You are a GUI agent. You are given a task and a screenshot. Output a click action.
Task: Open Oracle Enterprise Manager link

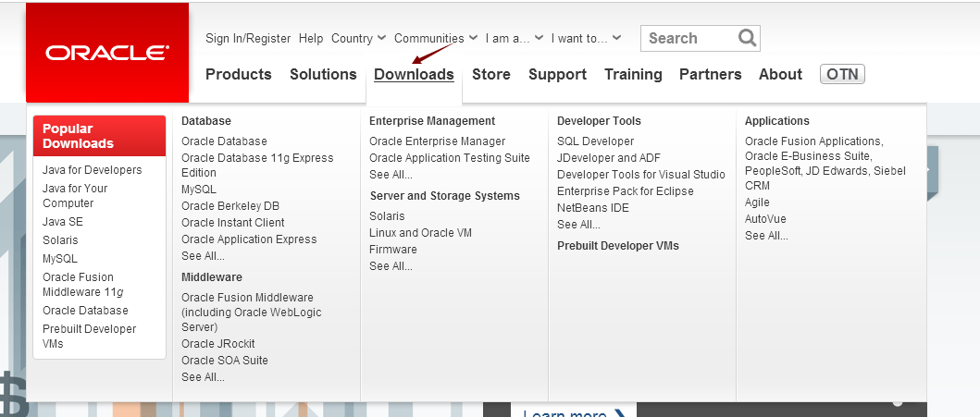[437, 141]
